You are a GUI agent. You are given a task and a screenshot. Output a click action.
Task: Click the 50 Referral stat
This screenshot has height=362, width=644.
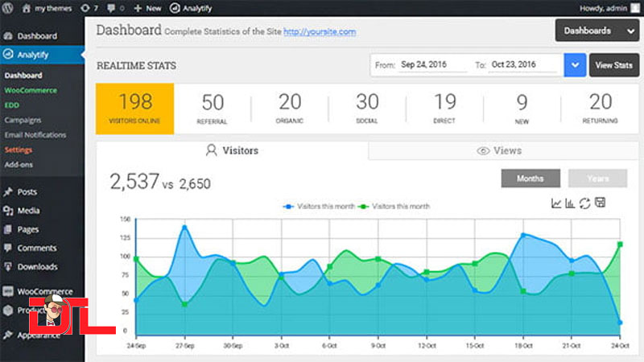coord(213,109)
